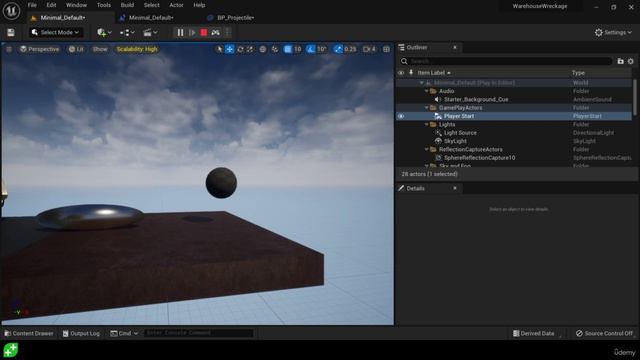Open the Actor menu

(176, 5)
